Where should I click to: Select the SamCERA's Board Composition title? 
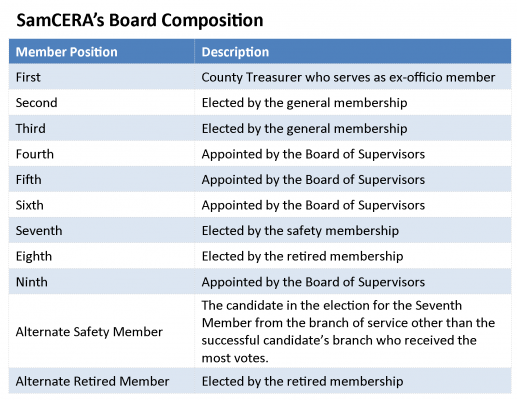[140, 20]
